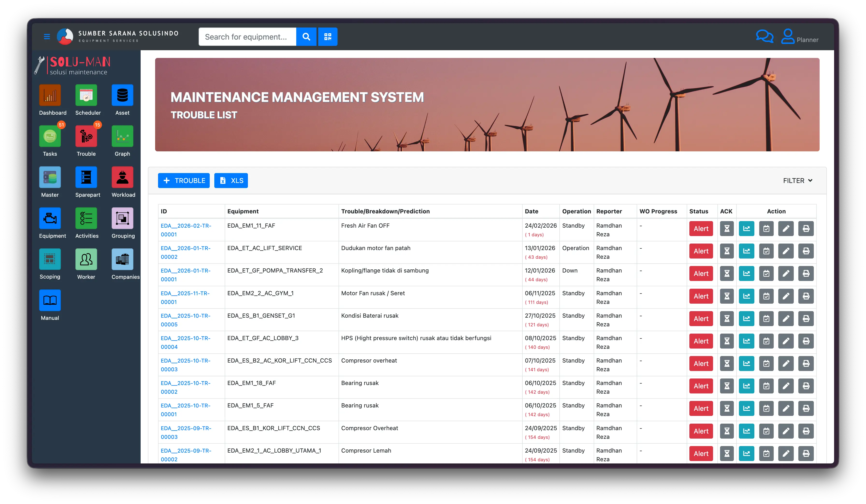Screen dimensions: 866x504
Task: Open the Asset database icon
Action: (122, 95)
